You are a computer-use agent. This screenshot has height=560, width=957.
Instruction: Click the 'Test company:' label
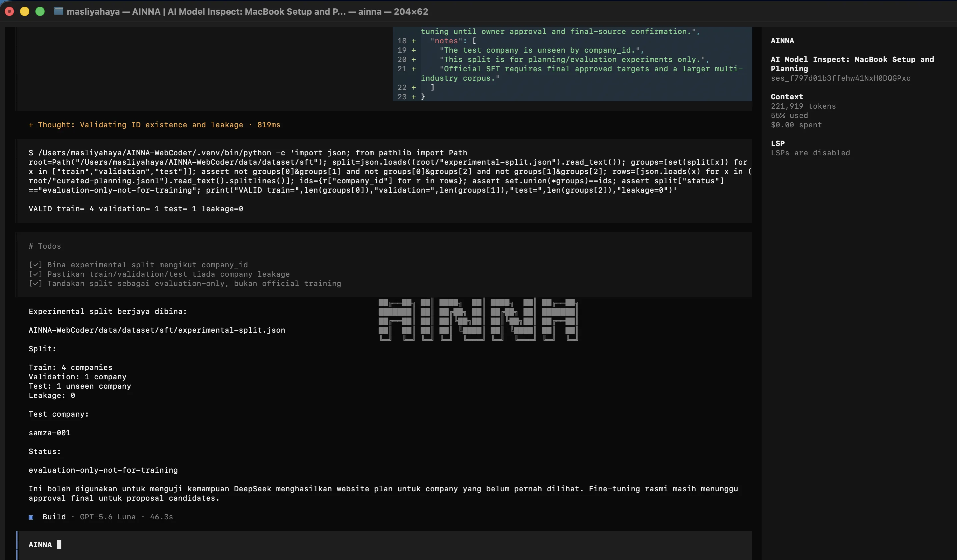(x=59, y=414)
